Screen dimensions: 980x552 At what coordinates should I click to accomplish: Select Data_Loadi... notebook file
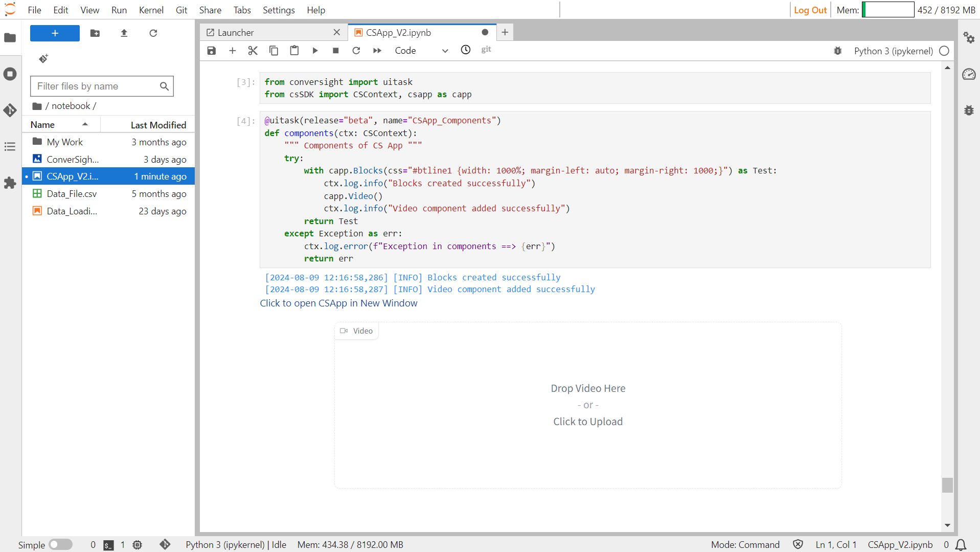click(x=108, y=211)
